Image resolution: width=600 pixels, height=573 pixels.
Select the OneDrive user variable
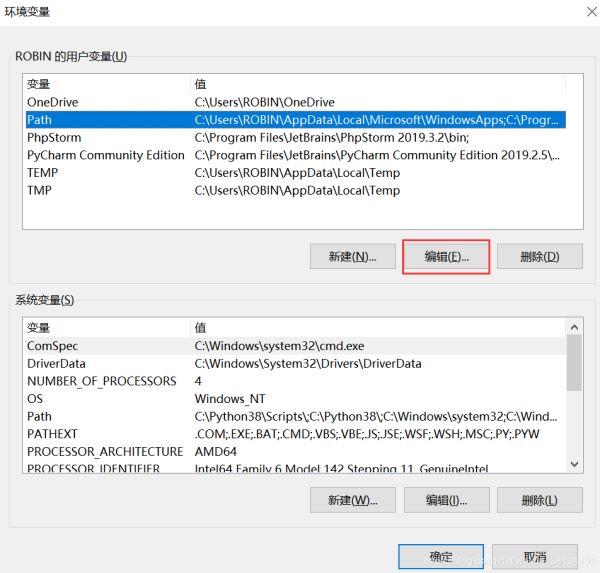[x=296, y=102]
